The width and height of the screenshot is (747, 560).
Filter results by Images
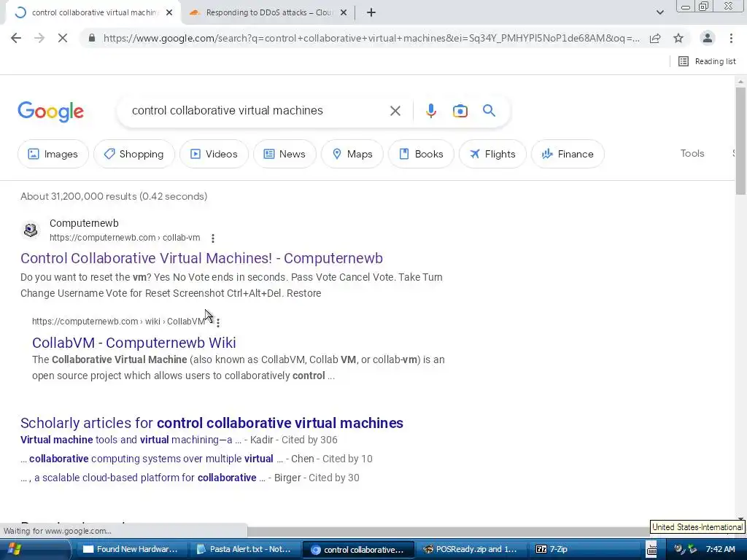pos(53,154)
